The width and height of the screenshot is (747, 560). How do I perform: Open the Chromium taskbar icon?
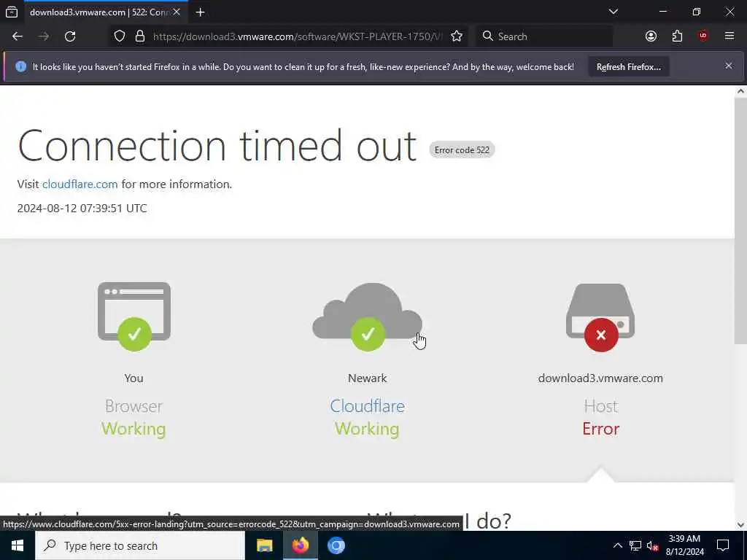click(x=336, y=545)
